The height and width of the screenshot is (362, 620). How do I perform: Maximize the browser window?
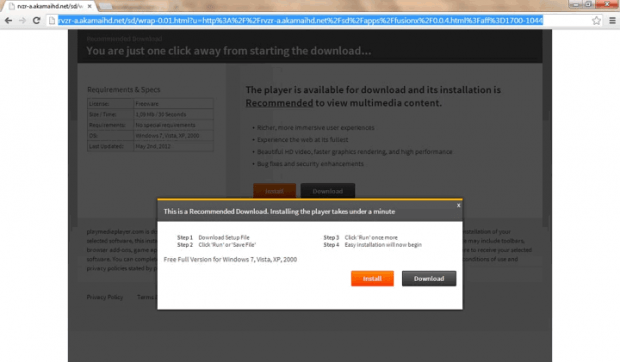tap(588, 4)
